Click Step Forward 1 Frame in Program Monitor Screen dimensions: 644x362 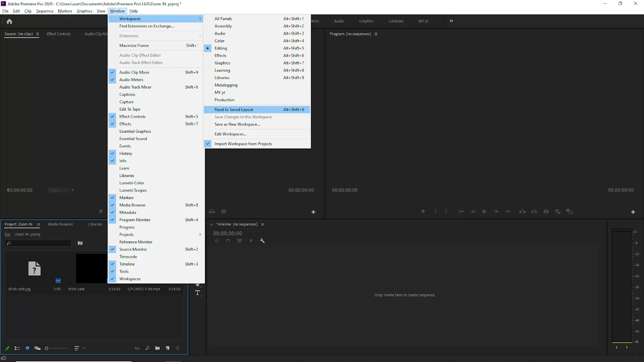[496, 212]
